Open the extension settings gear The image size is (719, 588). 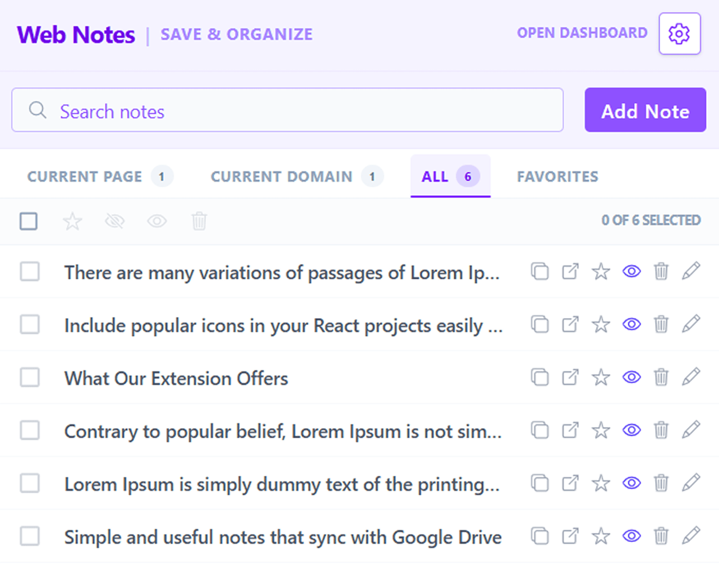[679, 34]
